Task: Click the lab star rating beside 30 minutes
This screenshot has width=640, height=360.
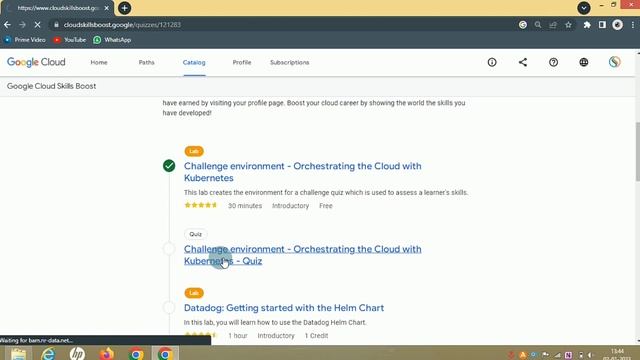Action: coord(201,205)
